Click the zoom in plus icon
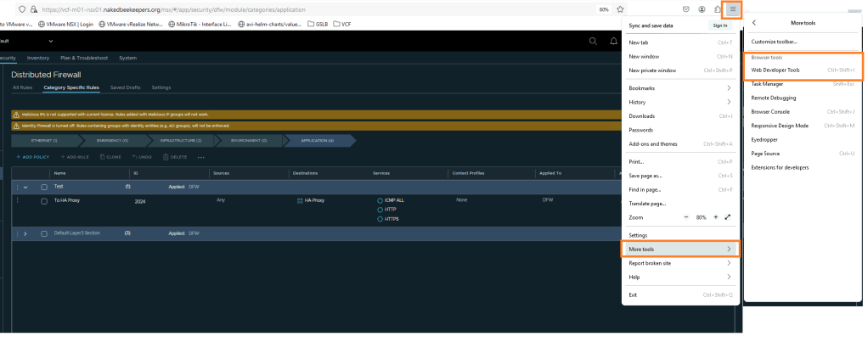The width and height of the screenshot is (868, 342). coord(715,217)
